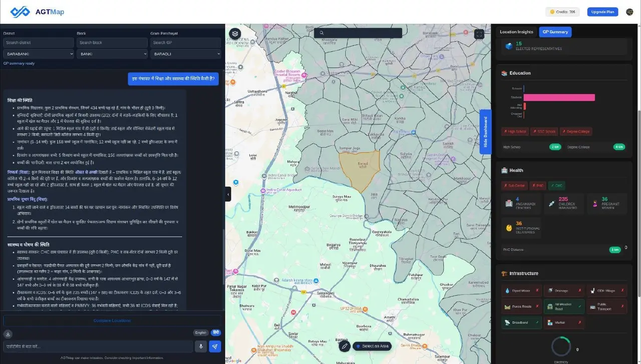This screenshot has height=364, width=641.
Task: Click the Compare Locations button
Action: (112, 320)
